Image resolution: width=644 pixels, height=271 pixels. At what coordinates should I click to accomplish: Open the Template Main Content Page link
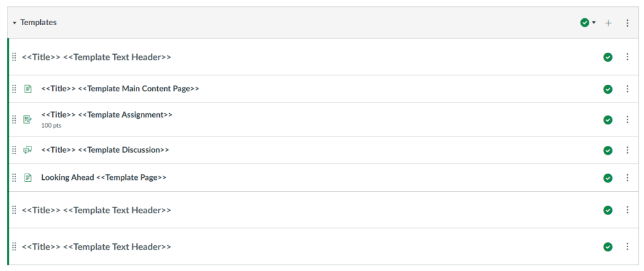(120, 89)
